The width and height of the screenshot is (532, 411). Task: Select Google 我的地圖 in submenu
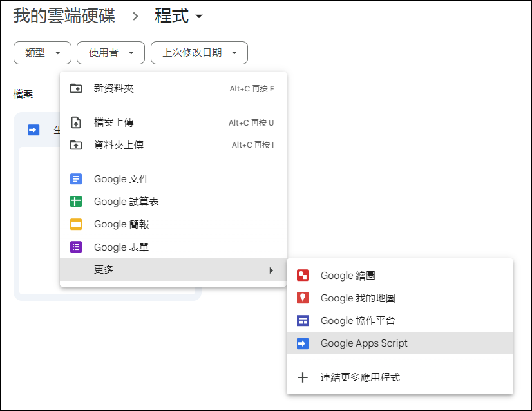tap(400, 298)
